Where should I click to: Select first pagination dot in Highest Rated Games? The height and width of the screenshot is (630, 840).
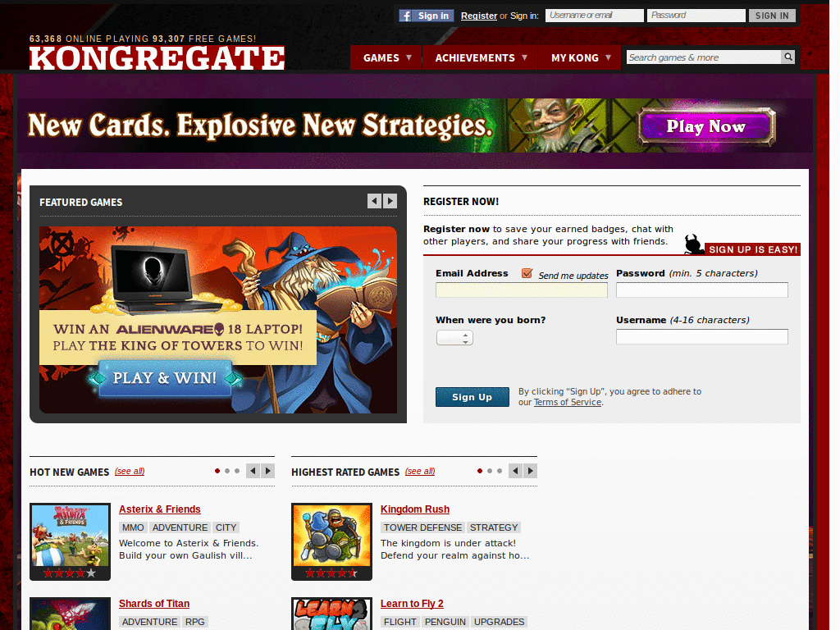[479, 471]
